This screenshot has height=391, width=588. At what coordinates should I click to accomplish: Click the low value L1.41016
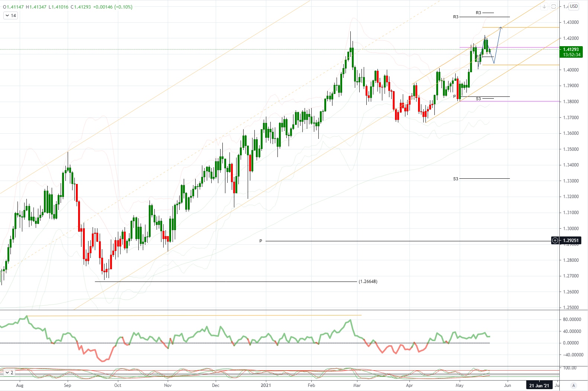coord(58,7)
